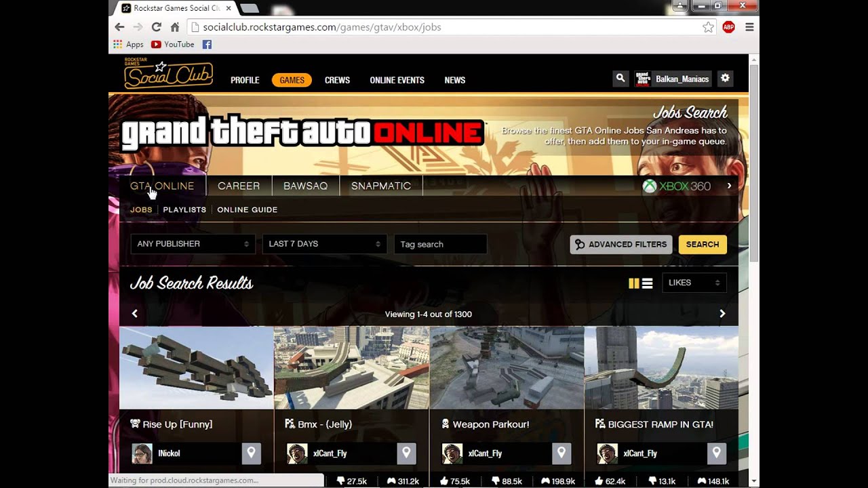Viewport: 868px width, 488px height.
Task: Focus the Tag search input field
Action: [x=440, y=244]
